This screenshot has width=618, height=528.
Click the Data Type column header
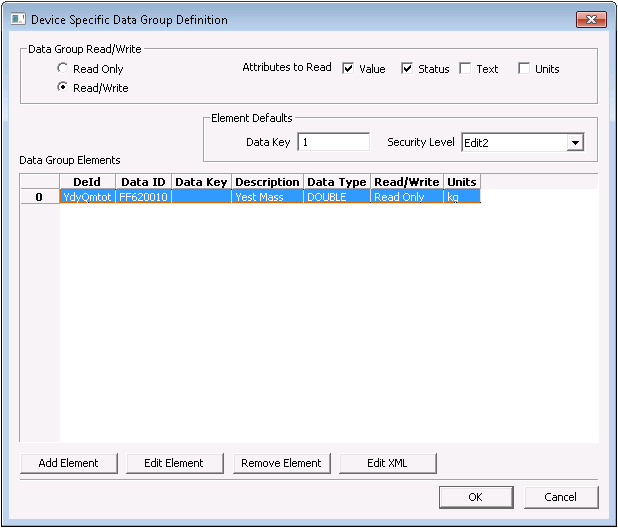click(337, 182)
